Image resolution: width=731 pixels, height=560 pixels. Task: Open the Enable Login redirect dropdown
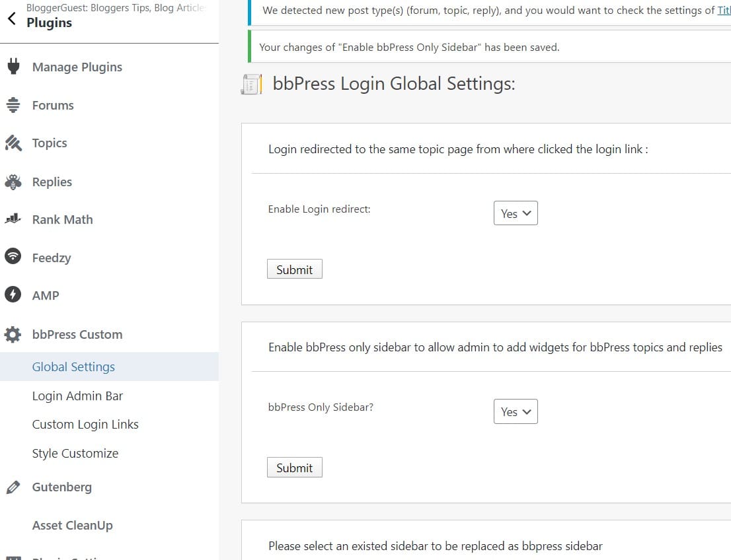516,213
